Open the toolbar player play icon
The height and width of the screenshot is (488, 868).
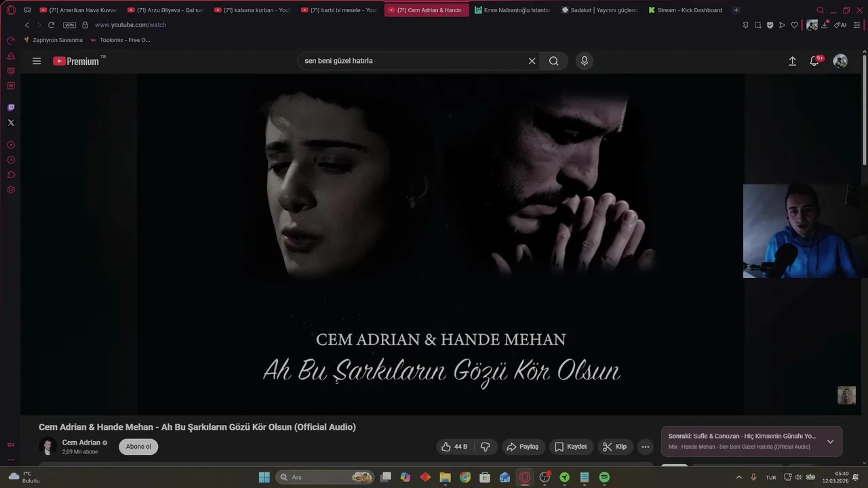(x=782, y=25)
